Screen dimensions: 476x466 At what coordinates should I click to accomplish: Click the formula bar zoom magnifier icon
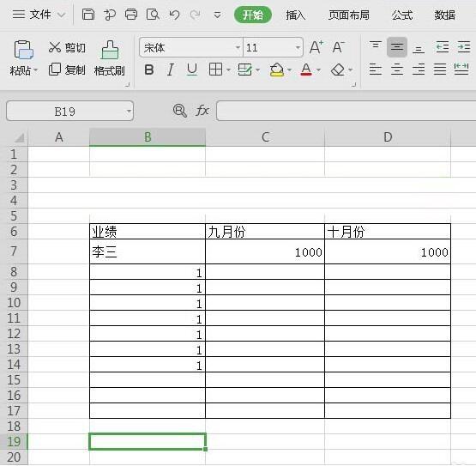click(180, 111)
